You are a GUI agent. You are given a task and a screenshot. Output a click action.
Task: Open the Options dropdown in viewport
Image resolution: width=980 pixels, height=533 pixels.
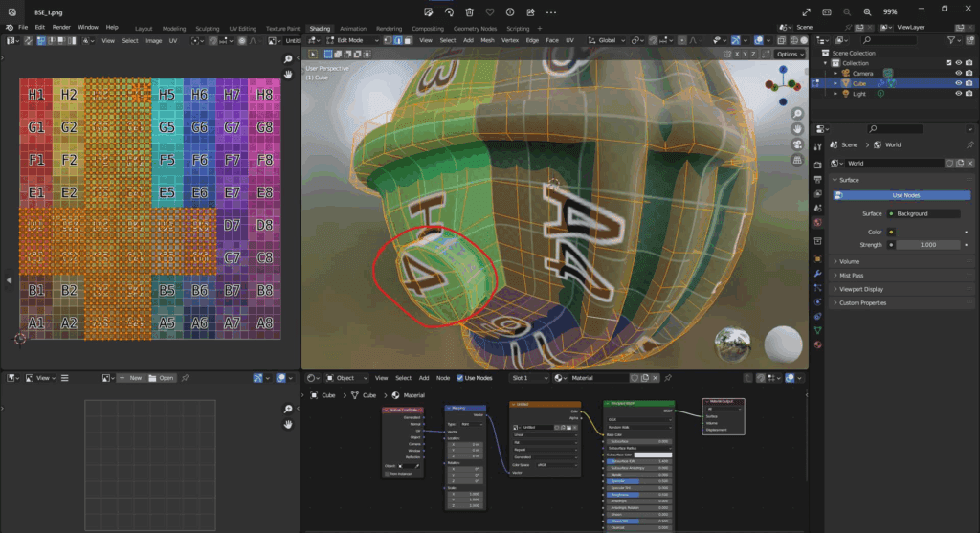(790, 55)
